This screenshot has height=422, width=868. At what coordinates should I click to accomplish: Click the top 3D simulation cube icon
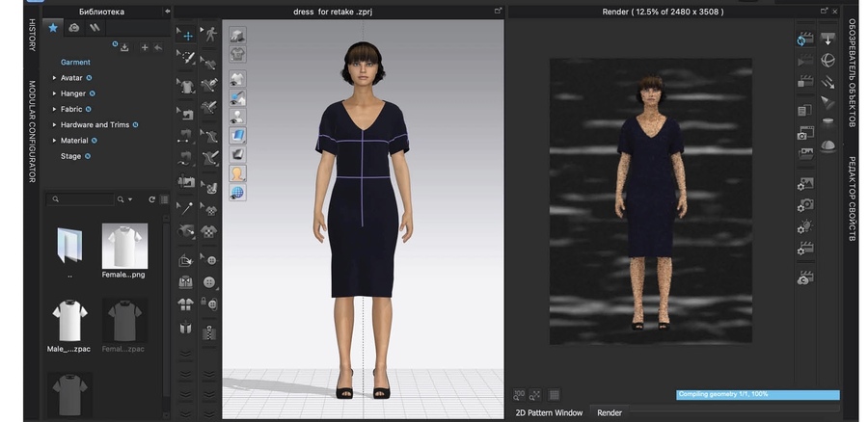[237, 36]
